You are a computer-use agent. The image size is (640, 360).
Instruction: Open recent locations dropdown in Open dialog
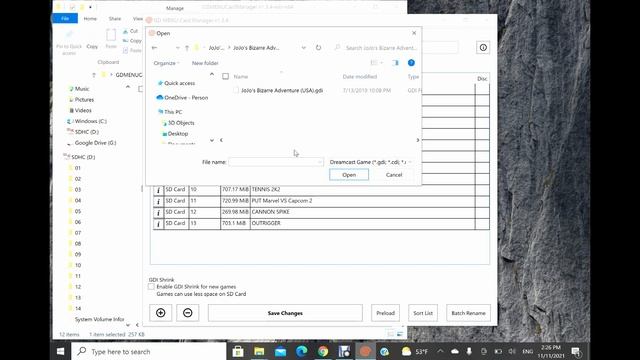pos(177,48)
